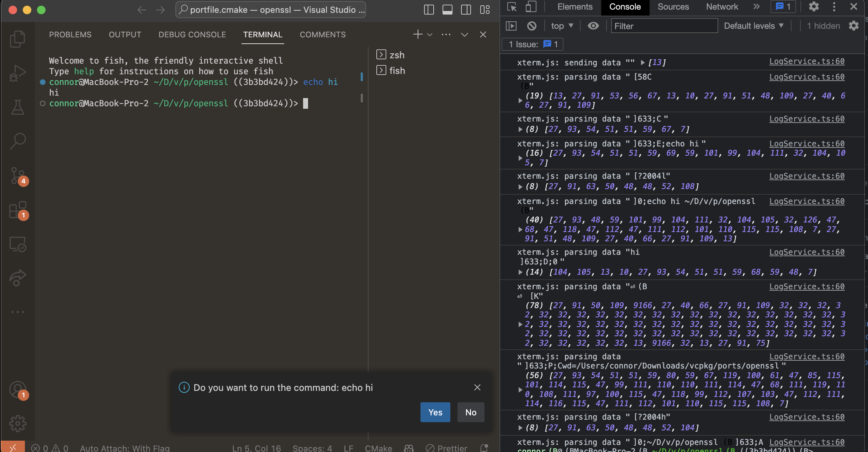Click the clear console icon in DevTools
The height and width of the screenshot is (452, 868).
point(531,26)
